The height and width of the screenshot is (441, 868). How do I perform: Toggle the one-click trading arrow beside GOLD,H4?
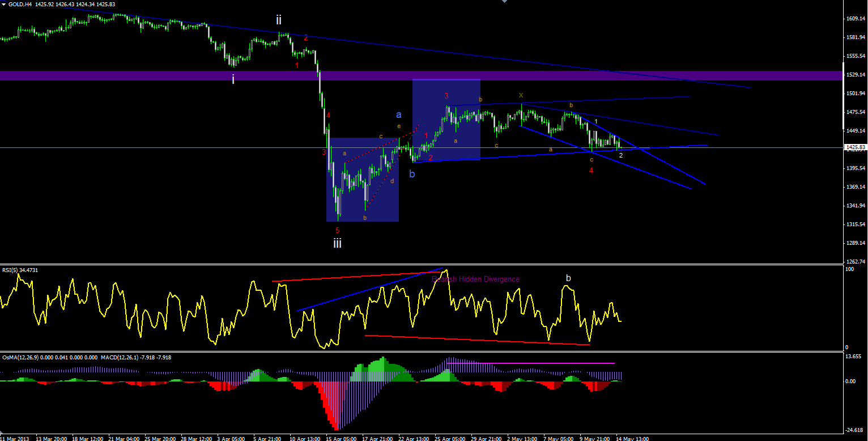[x=4, y=4]
